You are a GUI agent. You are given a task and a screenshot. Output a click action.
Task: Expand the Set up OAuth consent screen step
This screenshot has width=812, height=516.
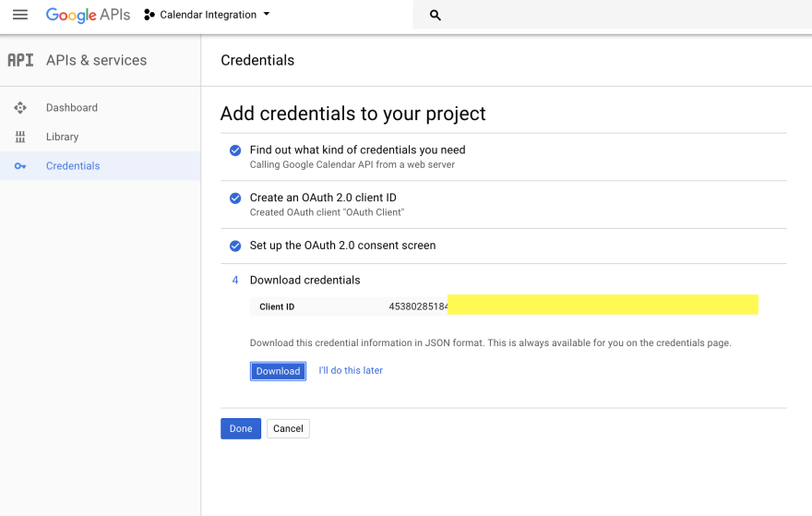[x=342, y=246]
